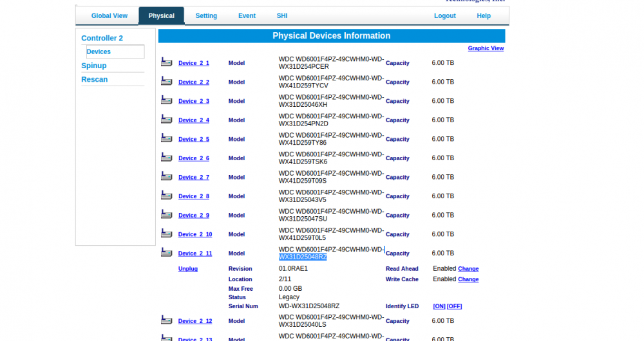This screenshot has height=341, width=644.
Task: Click Rescan in the sidebar
Action: click(x=95, y=79)
